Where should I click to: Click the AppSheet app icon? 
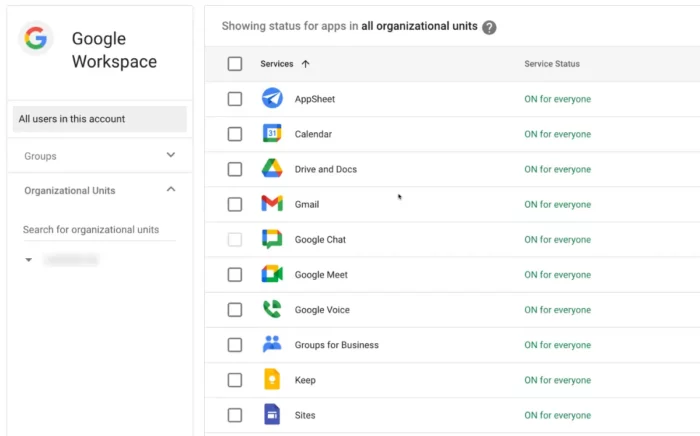pos(272,99)
